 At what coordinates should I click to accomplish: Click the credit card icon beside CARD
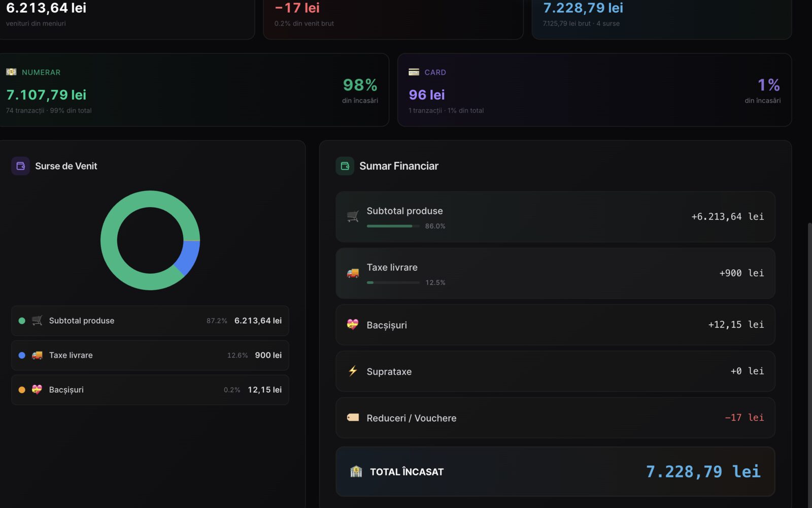(414, 72)
